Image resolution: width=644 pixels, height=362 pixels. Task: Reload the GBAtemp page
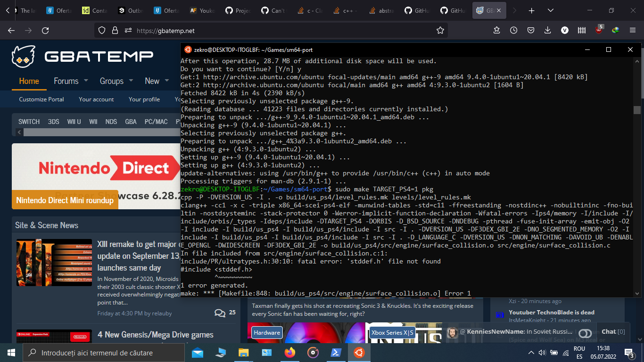click(45, 30)
